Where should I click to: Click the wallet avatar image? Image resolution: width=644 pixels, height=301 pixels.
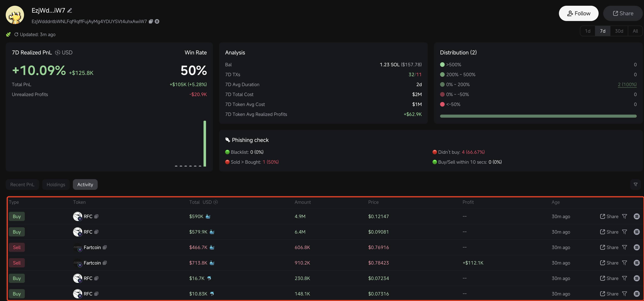click(x=15, y=15)
